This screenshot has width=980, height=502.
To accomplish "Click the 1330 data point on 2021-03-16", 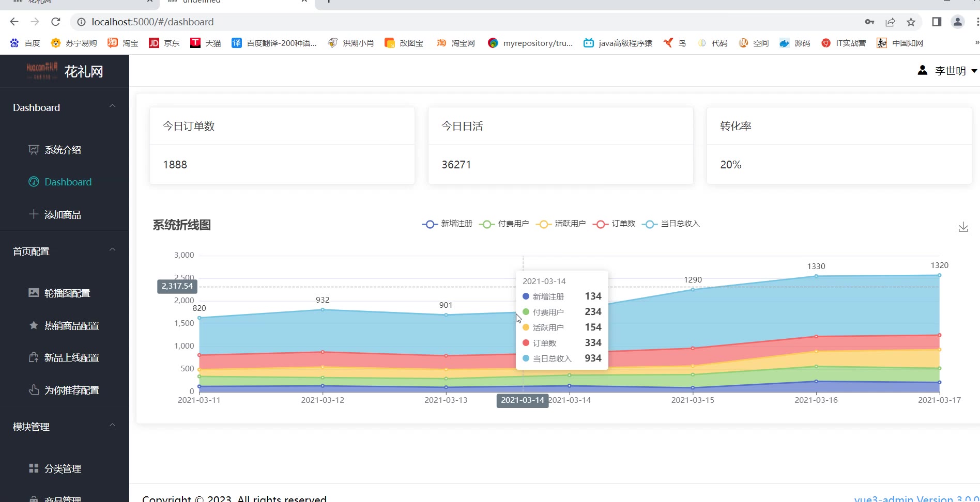I will tap(816, 276).
